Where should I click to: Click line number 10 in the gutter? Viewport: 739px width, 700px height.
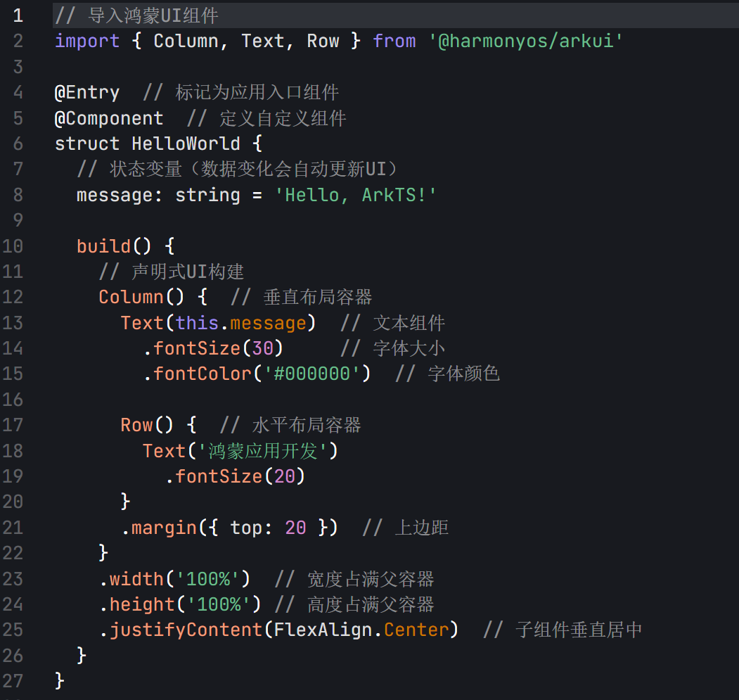(x=14, y=246)
